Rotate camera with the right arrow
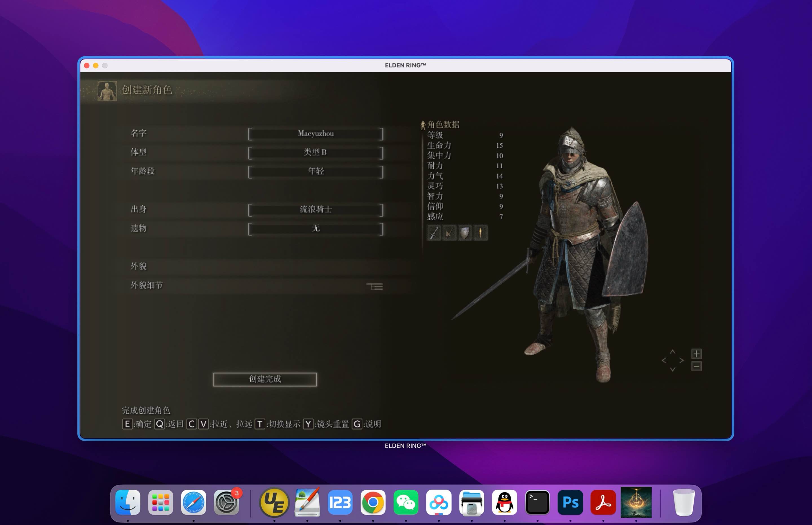Image resolution: width=812 pixels, height=525 pixels. point(681,360)
